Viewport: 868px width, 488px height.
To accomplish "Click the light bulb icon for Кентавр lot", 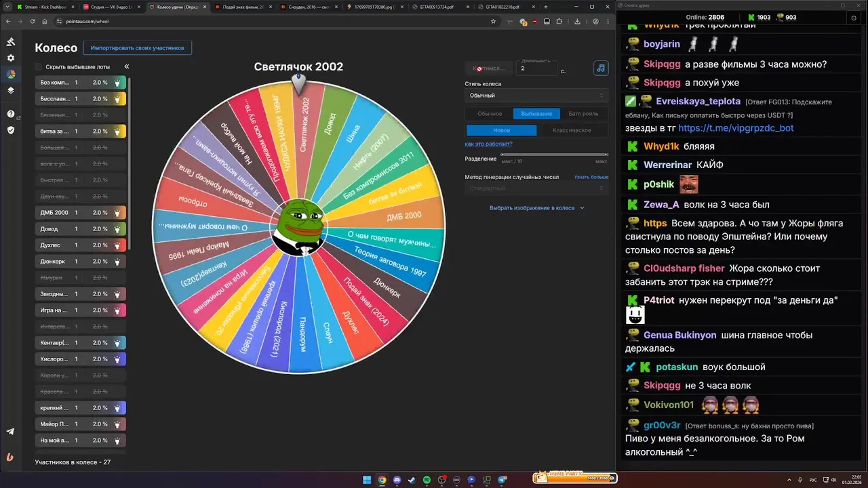I will click(117, 343).
